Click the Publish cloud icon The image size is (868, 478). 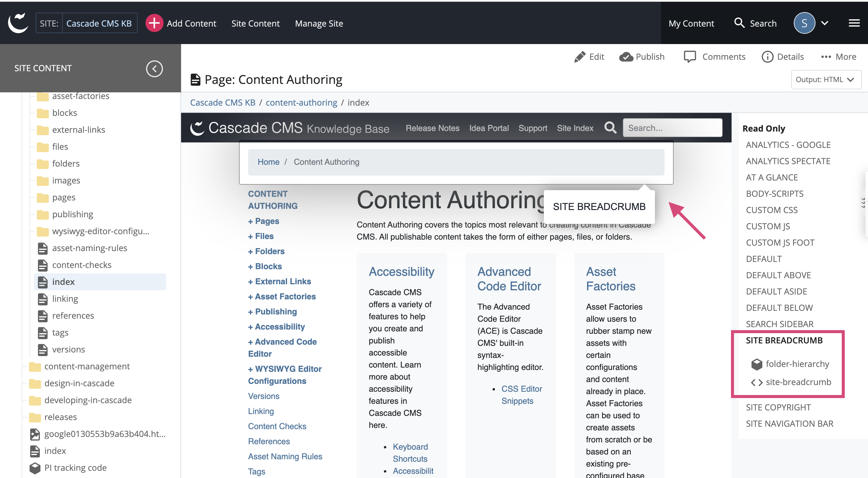626,57
